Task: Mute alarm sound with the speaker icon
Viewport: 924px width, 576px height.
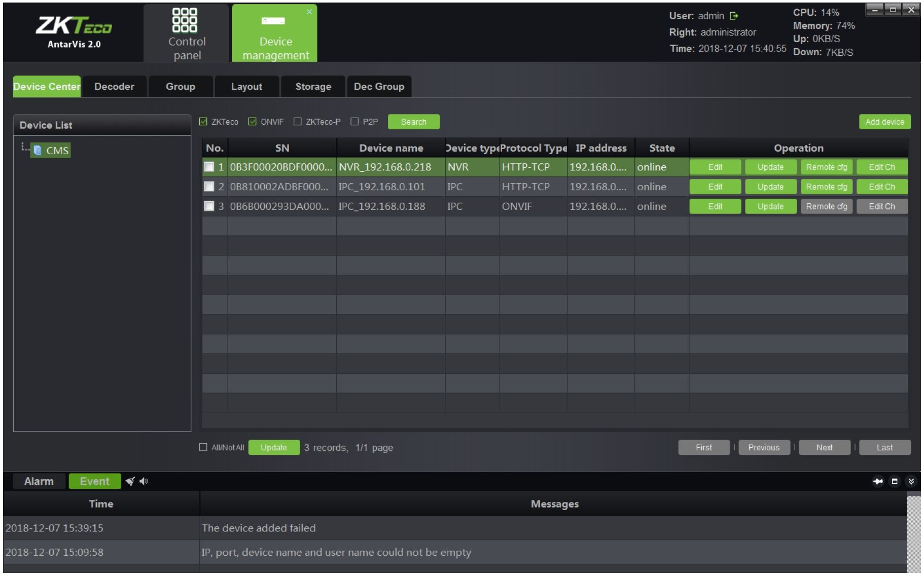Action: (144, 481)
